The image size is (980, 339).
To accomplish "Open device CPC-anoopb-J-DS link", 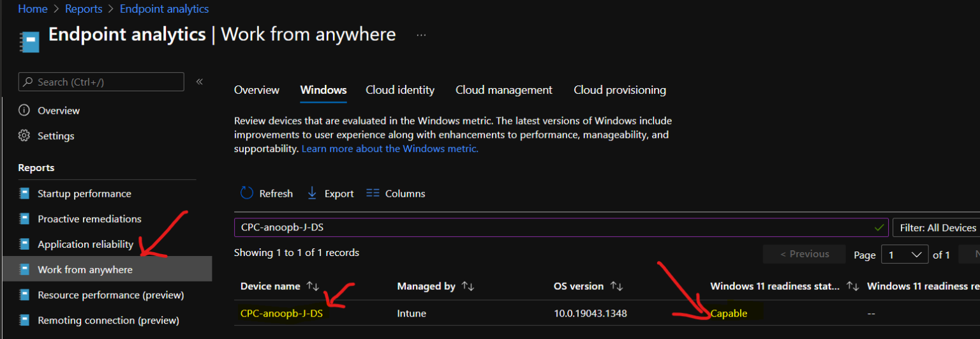I will (x=281, y=313).
